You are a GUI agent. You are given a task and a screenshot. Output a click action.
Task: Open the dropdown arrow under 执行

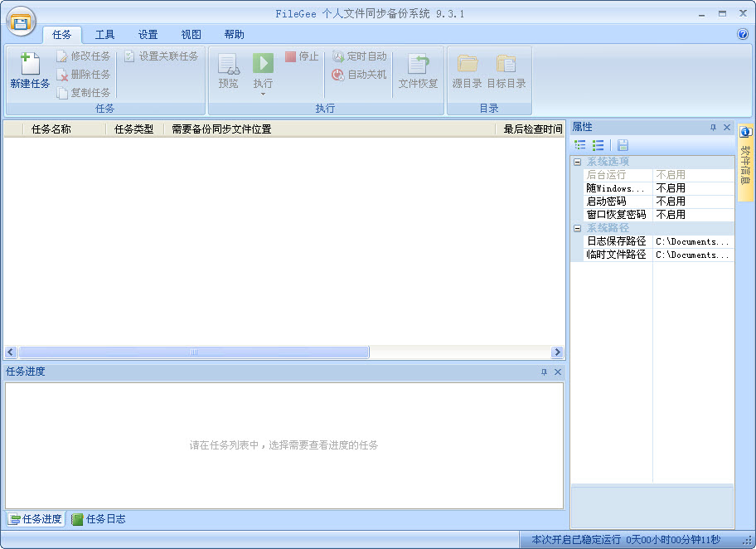[263, 94]
